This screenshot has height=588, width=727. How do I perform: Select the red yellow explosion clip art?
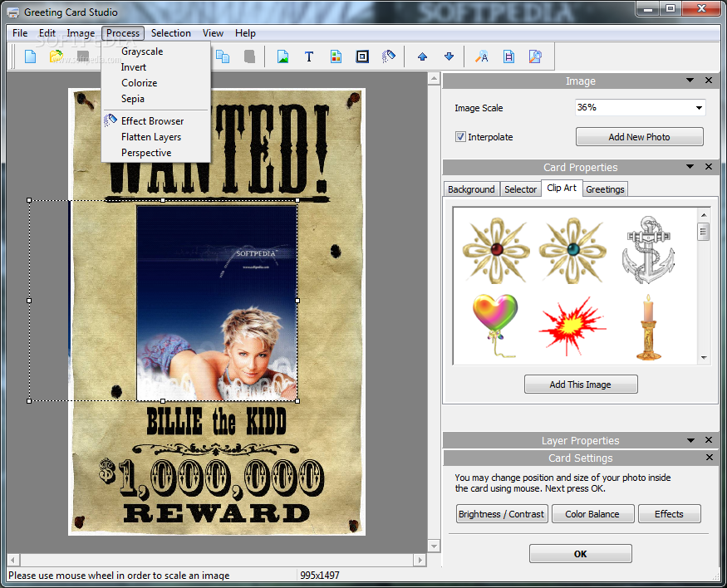tap(572, 327)
